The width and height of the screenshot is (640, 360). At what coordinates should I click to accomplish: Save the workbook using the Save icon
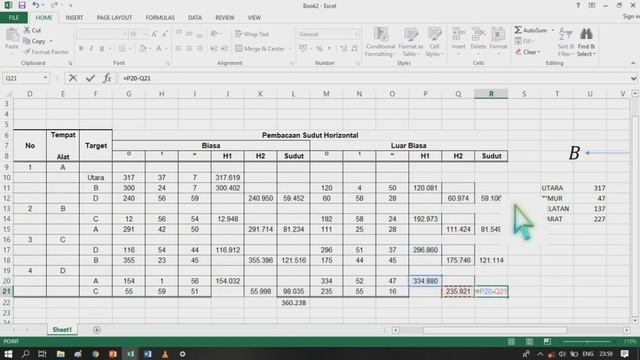(x=22, y=5)
